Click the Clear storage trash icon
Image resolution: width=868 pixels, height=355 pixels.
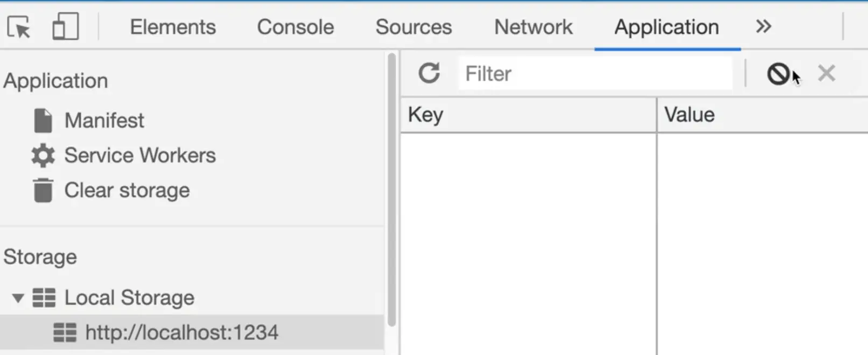[43, 190]
